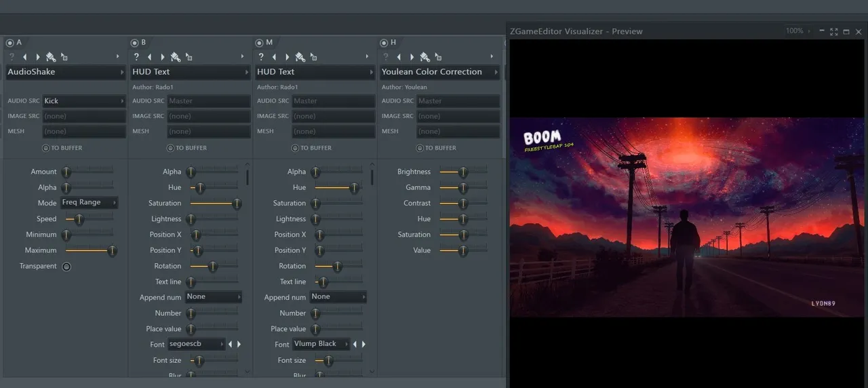This screenshot has width=868, height=388.
Task: Click the cursor-square icon in layer H
Action: point(438,57)
